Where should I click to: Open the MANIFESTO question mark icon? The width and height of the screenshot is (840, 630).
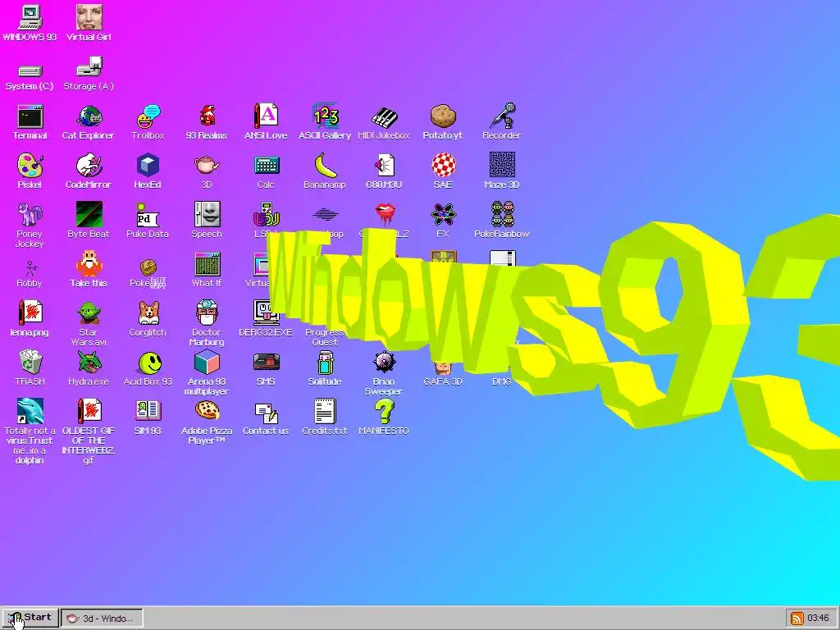385,412
